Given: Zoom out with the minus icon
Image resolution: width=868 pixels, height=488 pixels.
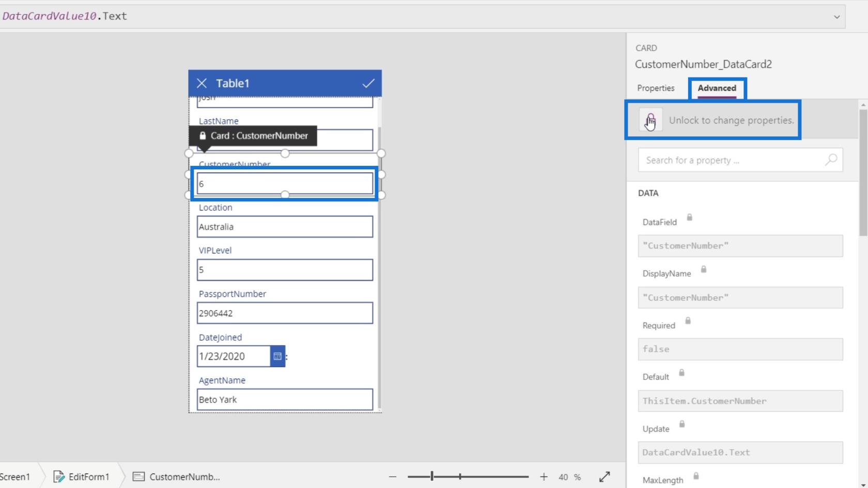Looking at the screenshot, I should [393, 477].
